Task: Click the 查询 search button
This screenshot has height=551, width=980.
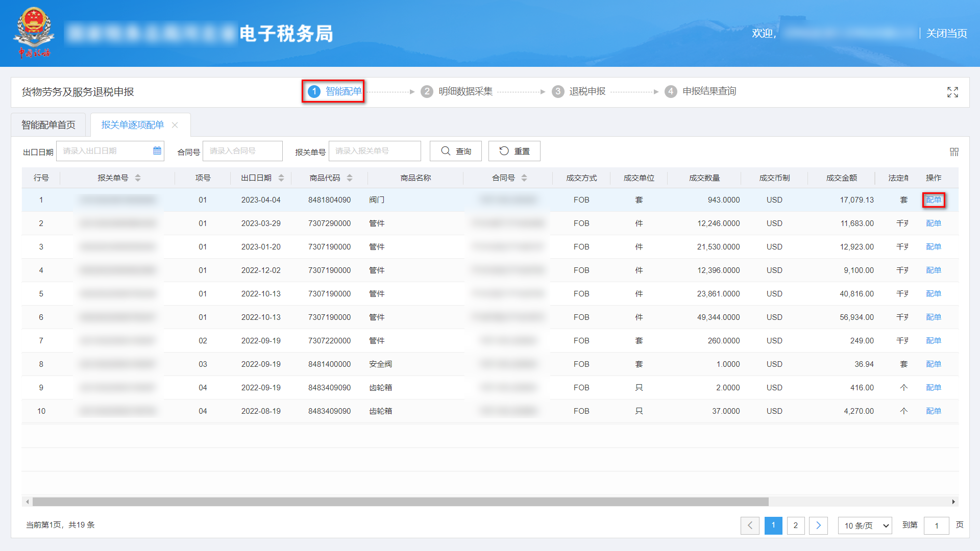Action: [455, 151]
